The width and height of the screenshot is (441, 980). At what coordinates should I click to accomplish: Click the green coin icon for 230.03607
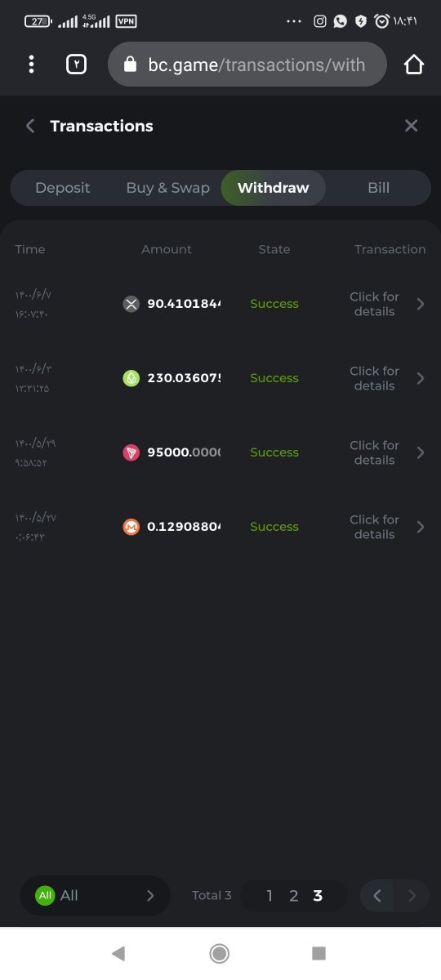click(x=131, y=378)
